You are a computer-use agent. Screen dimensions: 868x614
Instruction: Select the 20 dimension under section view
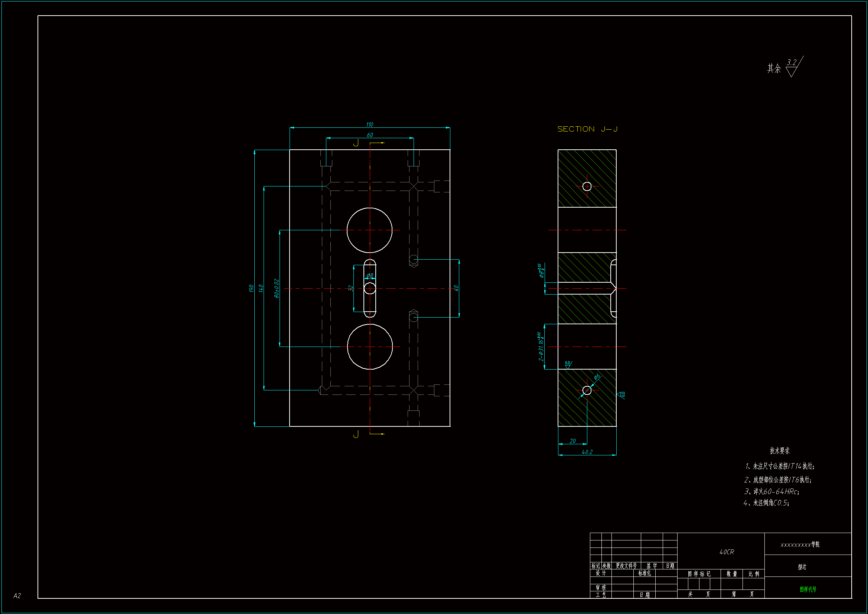tap(572, 441)
